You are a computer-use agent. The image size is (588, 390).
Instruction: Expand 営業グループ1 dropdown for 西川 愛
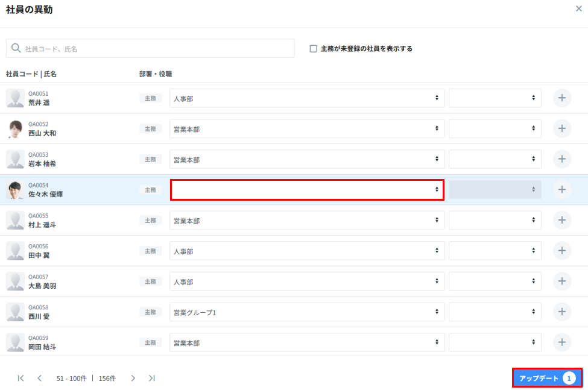(x=307, y=312)
